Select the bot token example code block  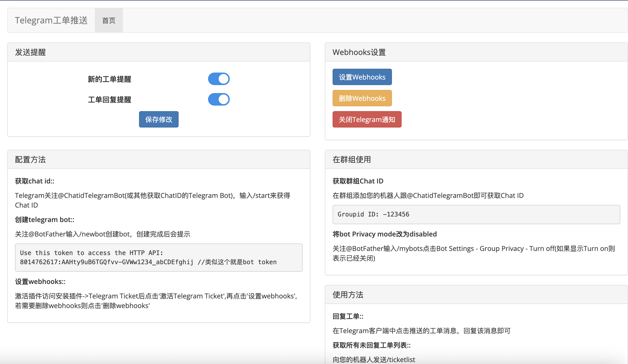point(159,257)
